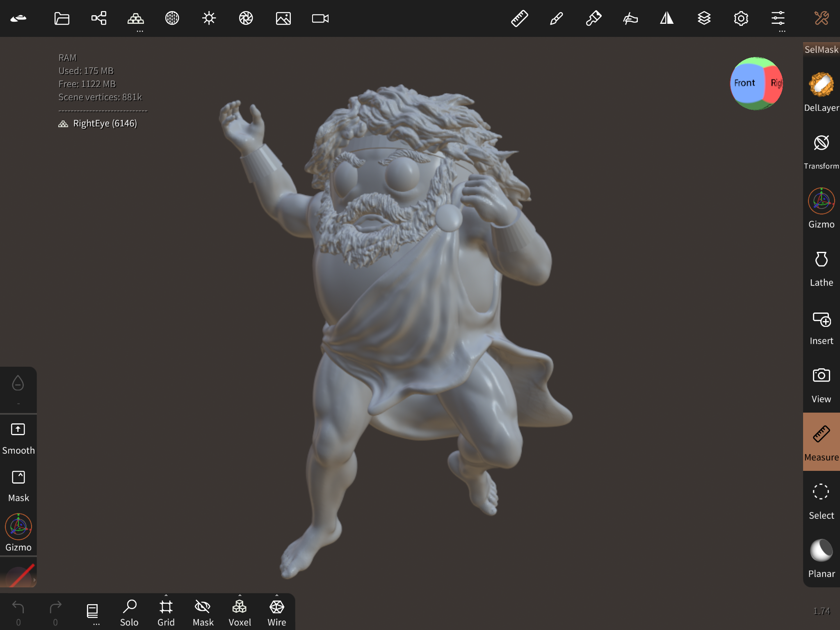Open the Settings gear menu

[x=740, y=18]
